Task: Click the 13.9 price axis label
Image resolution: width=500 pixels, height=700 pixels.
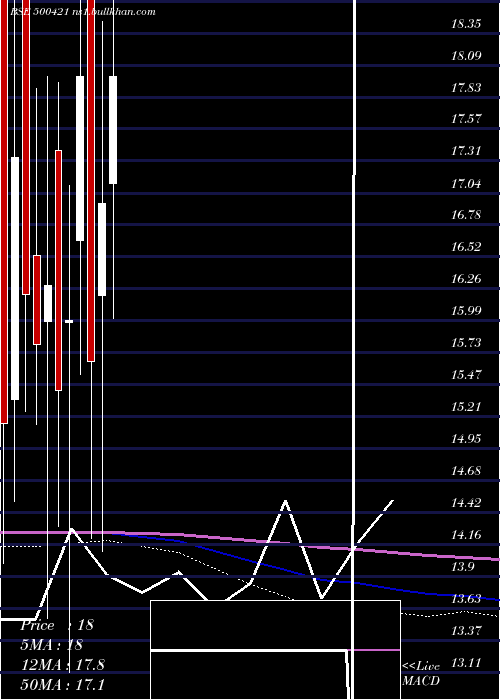Action: coord(462,567)
